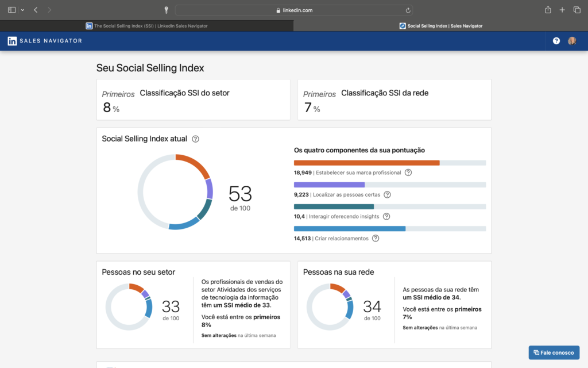Viewport: 588px width, 368px height.
Task: Go forward with the forward arrow
Action: pyautogui.click(x=49, y=10)
